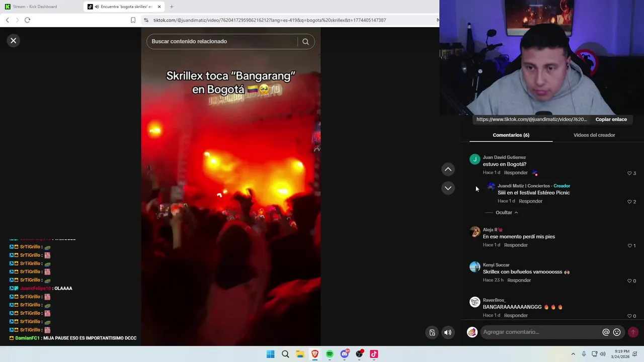Go to next video with down chevron

coord(448,188)
